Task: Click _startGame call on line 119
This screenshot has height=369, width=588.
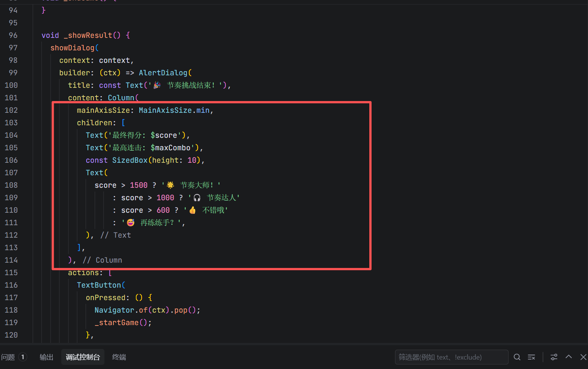Action: pyautogui.click(x=117, y=322)
